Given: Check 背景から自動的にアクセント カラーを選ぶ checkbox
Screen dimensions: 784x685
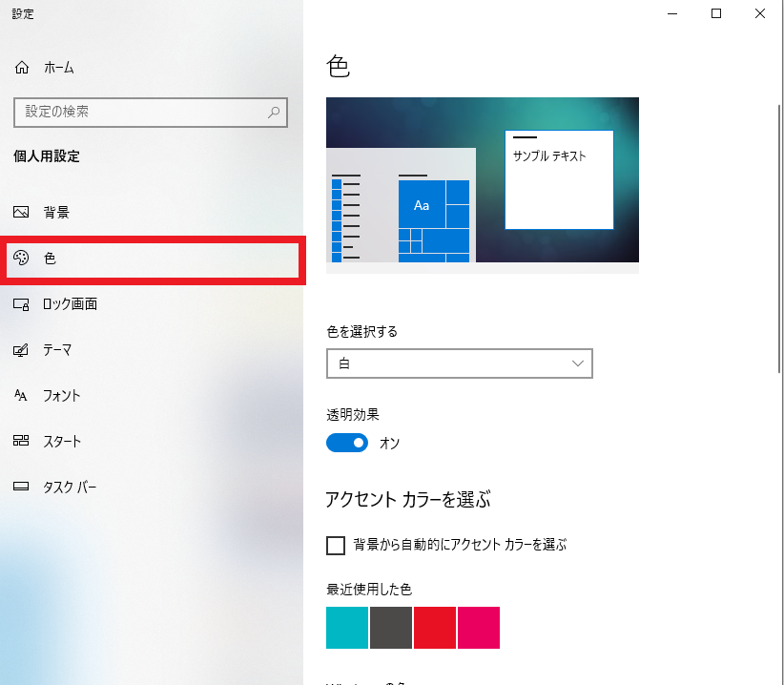Looking at the screenshot, I should (x=336, y=545).
